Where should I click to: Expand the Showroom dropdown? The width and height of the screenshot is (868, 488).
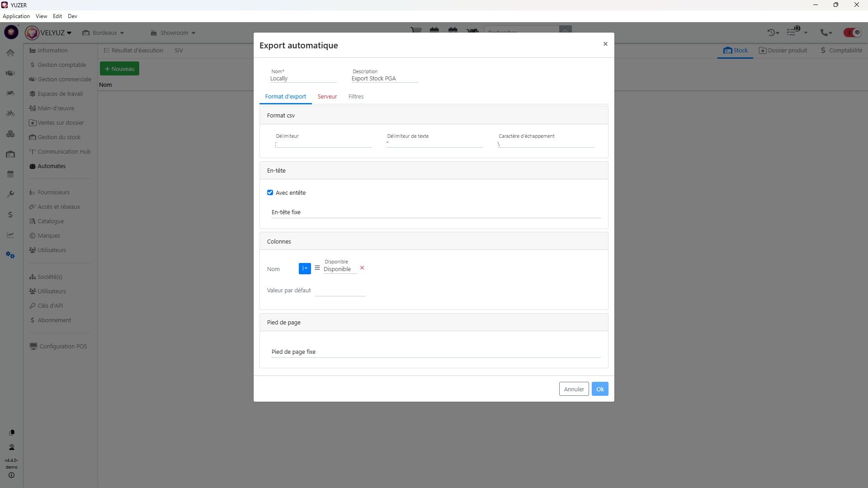click(x=173, y=33)
